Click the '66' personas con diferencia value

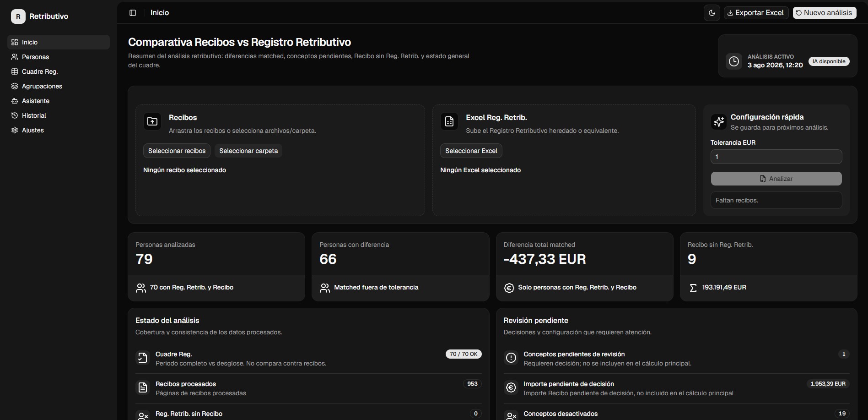328,259
